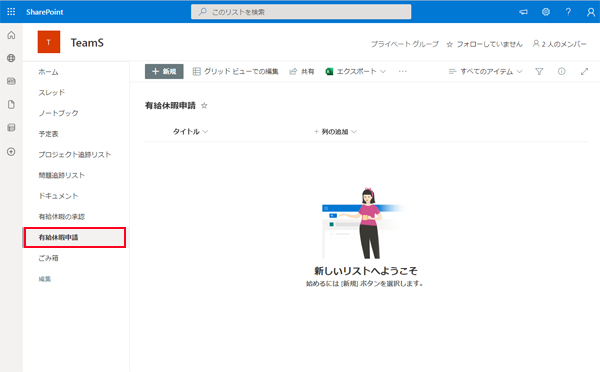The image size is (600, 372).
Task: Open 有給休暇の承認 in left navigation
Action: point(62,217)
